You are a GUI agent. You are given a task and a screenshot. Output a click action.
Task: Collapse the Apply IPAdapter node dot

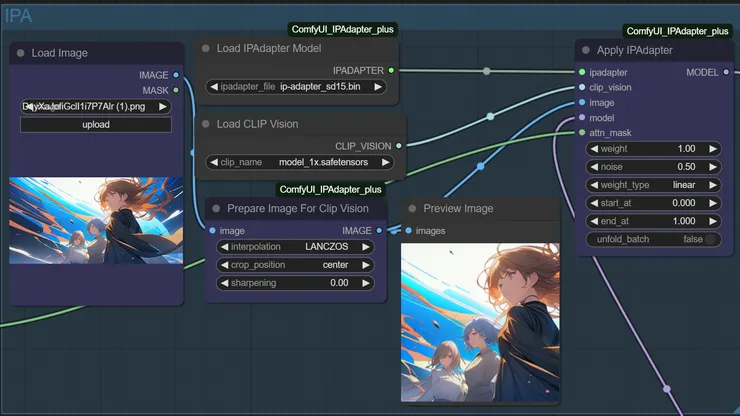tap(586, 50)
